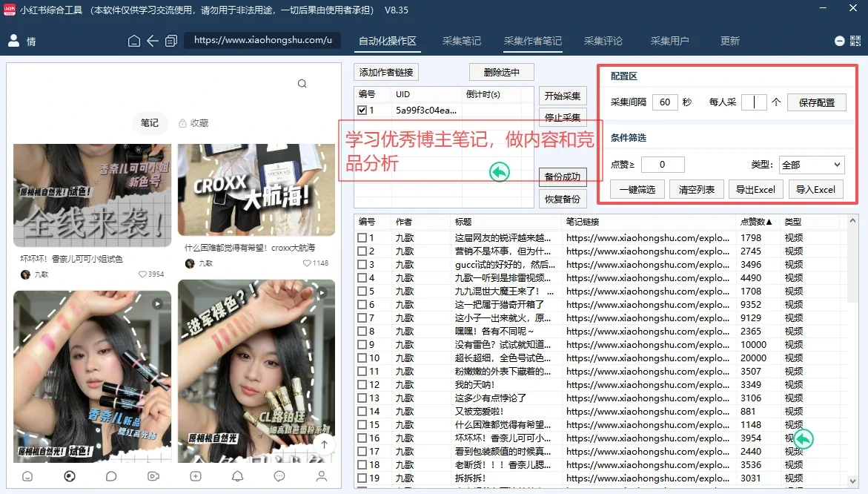Open the 采集作者笔记 tab
868x494 pixels.
coord(532,41)
